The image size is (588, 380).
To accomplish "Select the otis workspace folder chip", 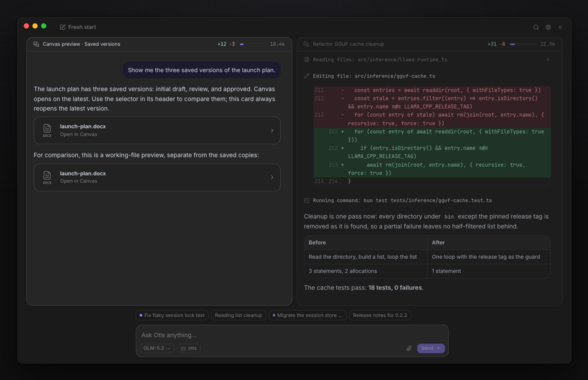I will (189, 348).
